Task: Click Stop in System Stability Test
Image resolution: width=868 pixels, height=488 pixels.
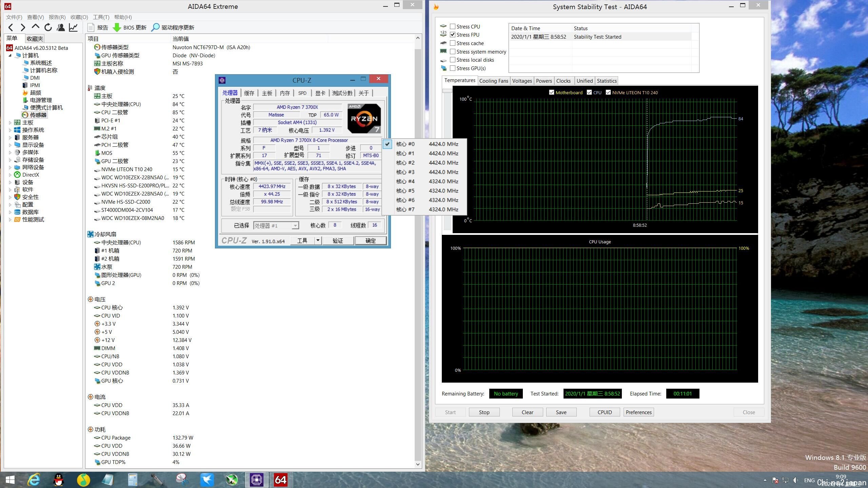Action: tap(484, 412)
